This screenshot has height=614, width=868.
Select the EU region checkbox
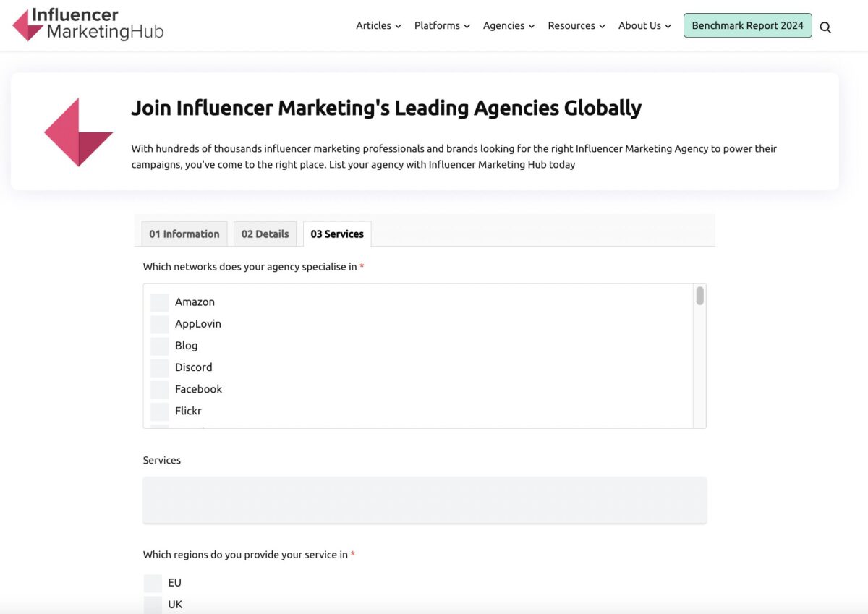click(x=153, y=583)
